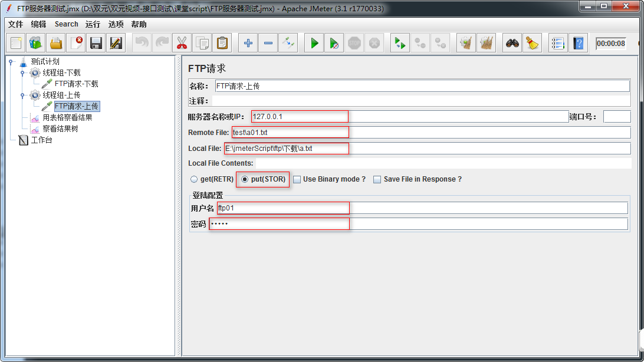
Task: Select the FTP请求-上传 sampler
Action: coord(77,106)
